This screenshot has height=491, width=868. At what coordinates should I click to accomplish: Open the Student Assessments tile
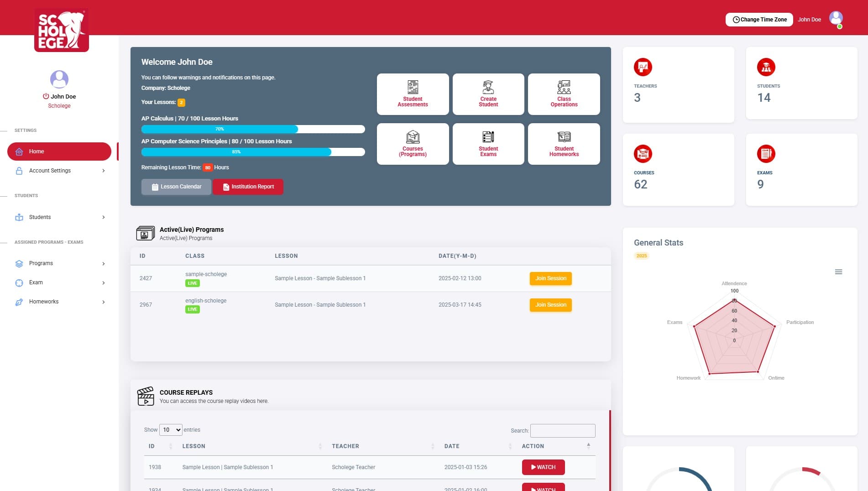(413, 94)
